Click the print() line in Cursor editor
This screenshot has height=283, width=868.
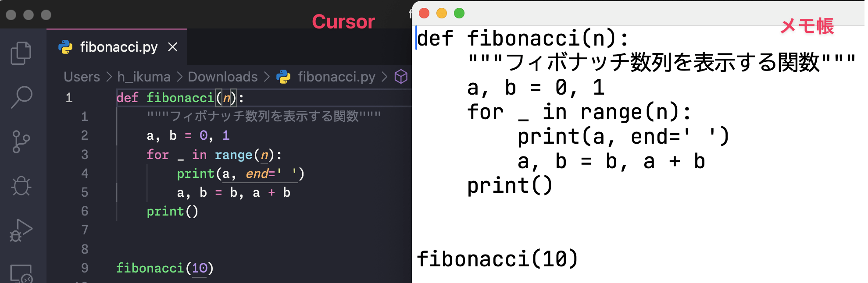pos(172,211)
